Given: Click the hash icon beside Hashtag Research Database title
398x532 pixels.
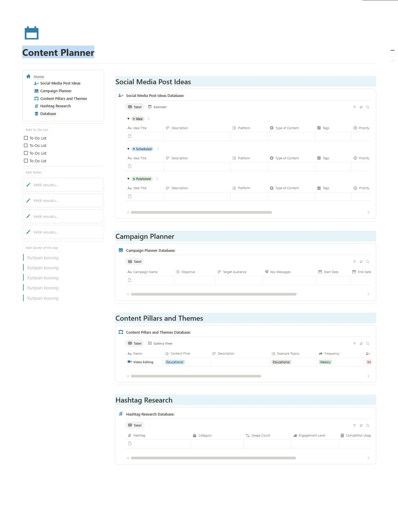Looking at the screenshot, I should click(121, 414).
